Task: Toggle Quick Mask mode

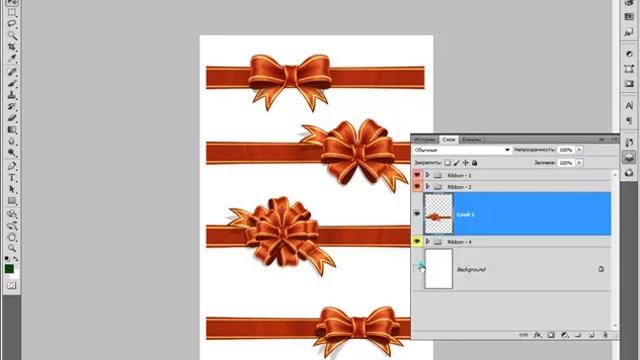Action: tap(11, 286)
